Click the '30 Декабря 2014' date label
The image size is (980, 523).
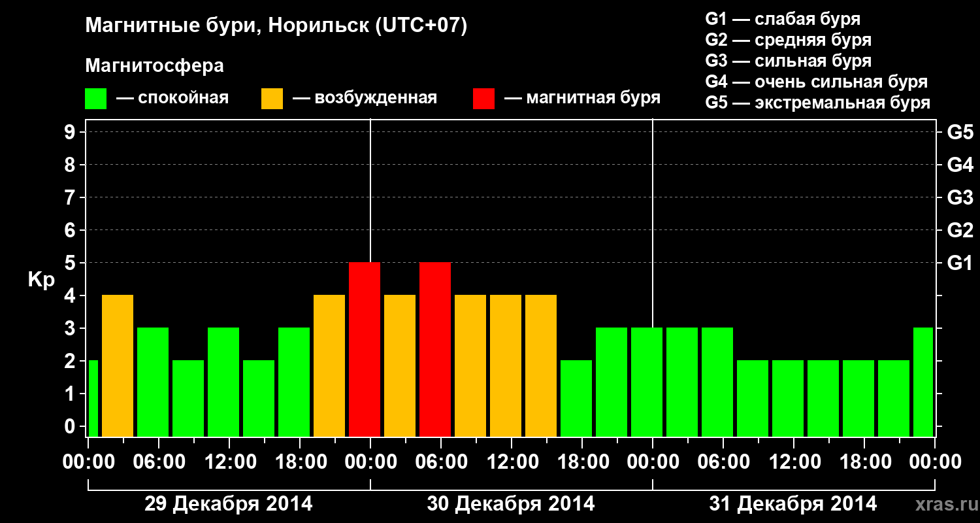(511, 504)
